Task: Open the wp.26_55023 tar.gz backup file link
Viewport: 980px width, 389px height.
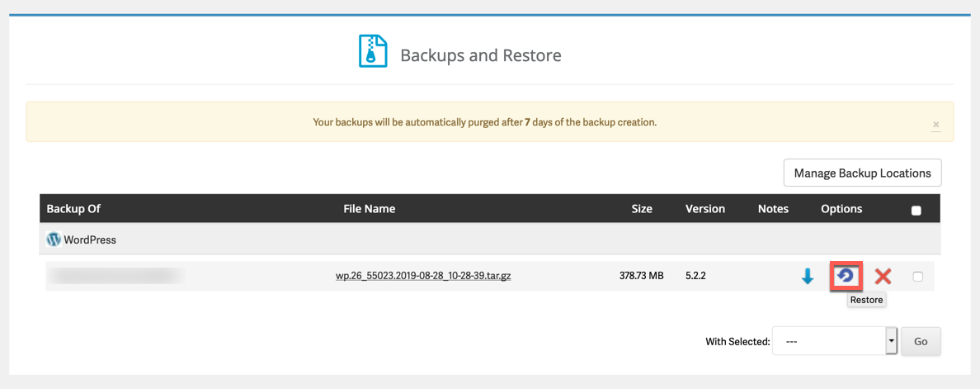Action: [x=423, y=276]
